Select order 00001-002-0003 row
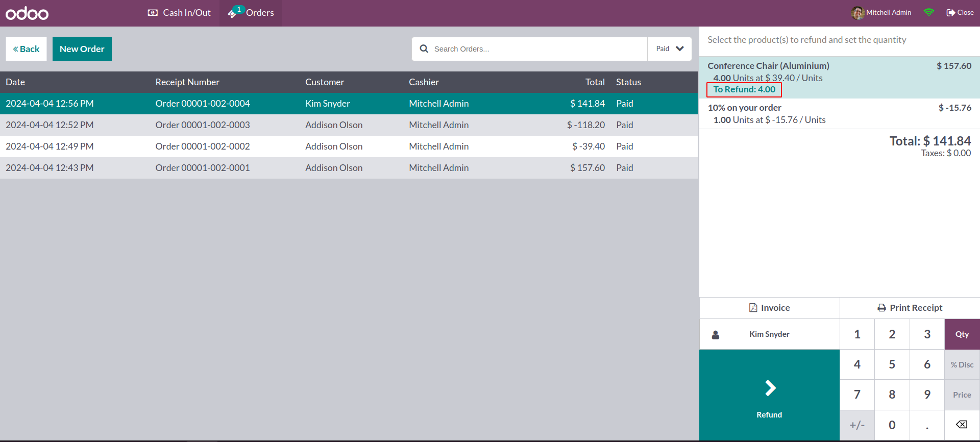 (349, 125)
